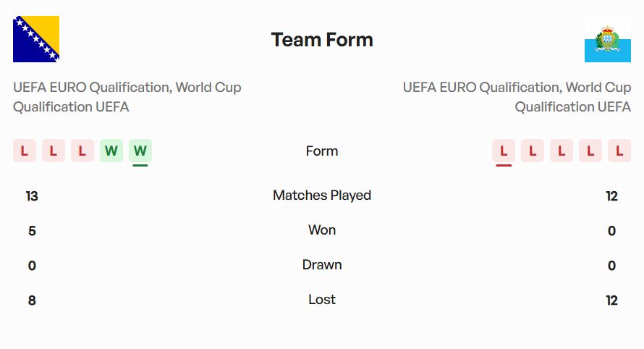Screen dimensions: 644x349
Task: Select San Marino's fourth loss badge
Action: [x=590, y=151]
